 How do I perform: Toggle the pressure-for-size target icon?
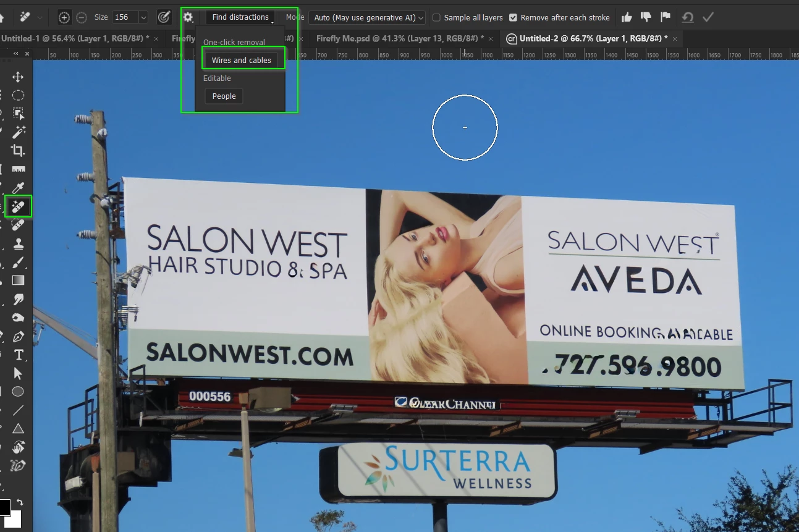(x=164, y=17)
